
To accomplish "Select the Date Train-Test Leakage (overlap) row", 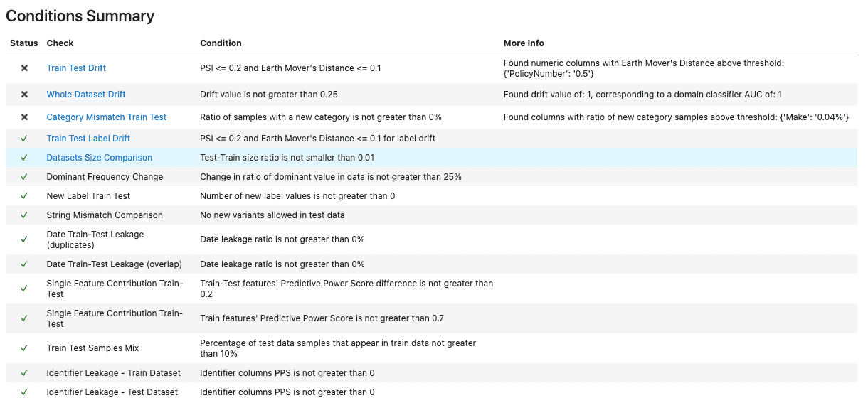I will pos(431,264).
